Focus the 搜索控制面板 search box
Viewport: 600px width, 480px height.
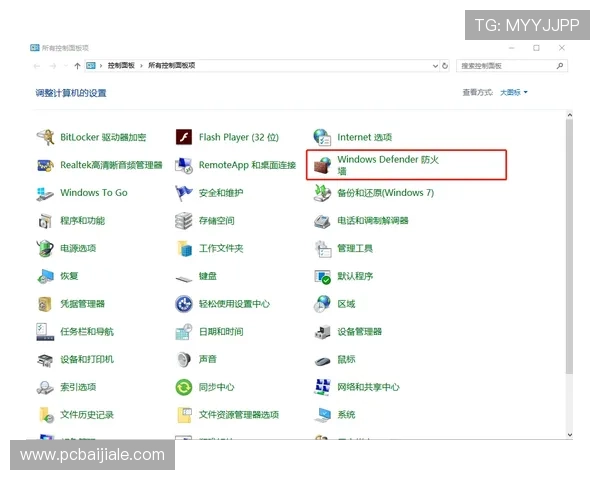point(512,66)
